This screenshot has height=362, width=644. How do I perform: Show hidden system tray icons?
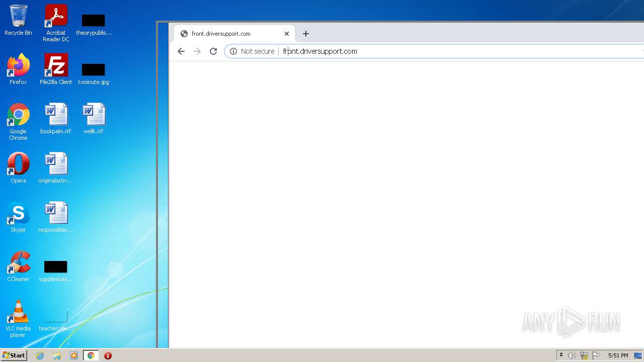click(561, 355)
